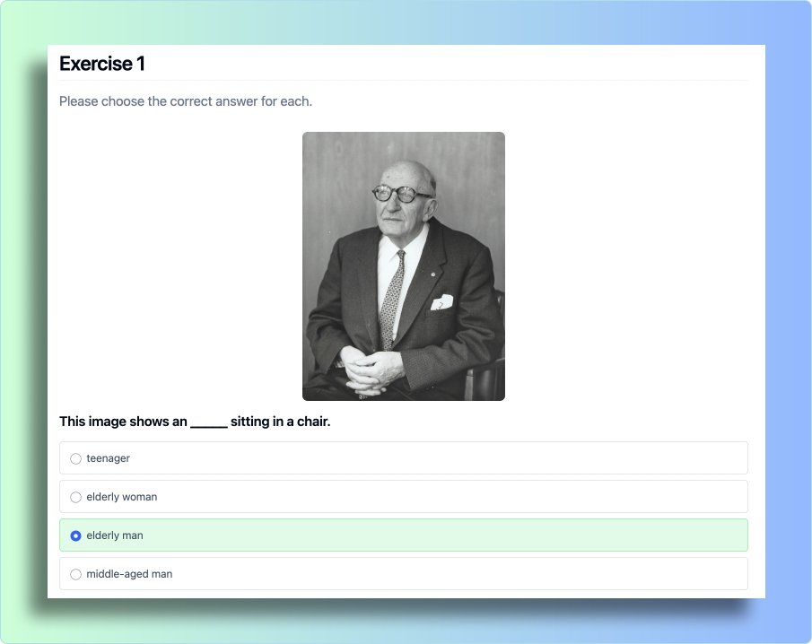Screen dimensions: 812x644
Task: Click the words "sitting in a chair."
Action: [x=281, y=422]
